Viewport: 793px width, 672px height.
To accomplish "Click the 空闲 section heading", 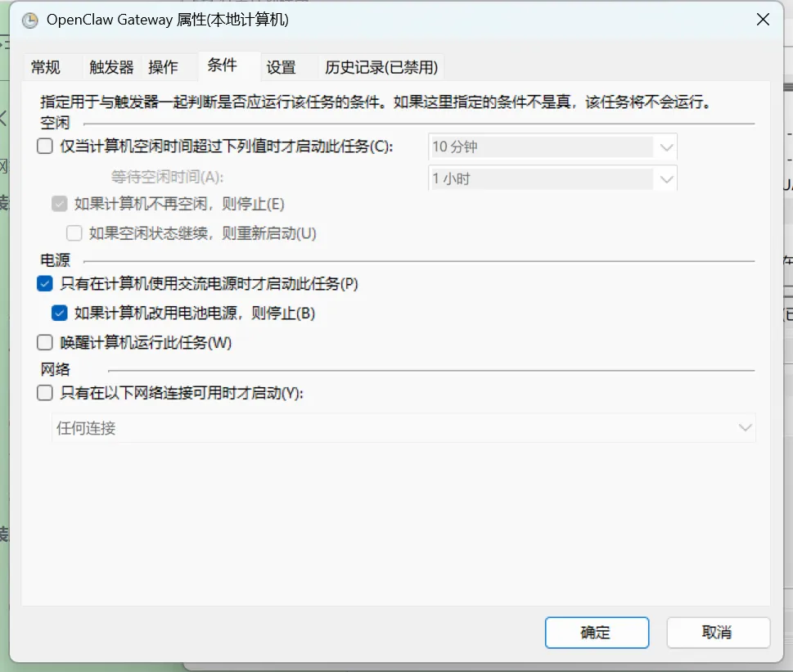I will [55, 123].
